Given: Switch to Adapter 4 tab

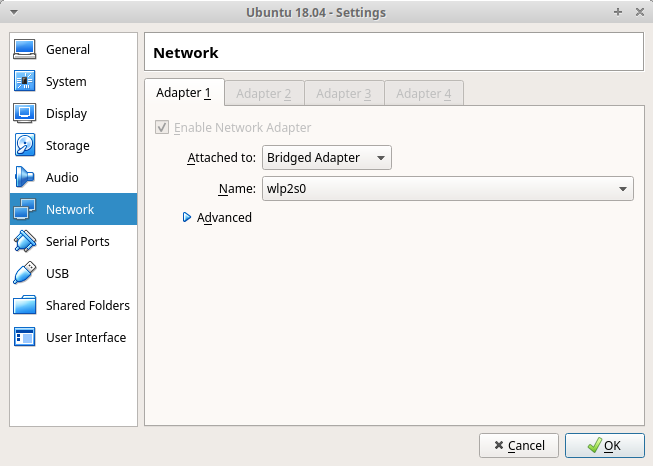Looking at the screenshot, I should coord(424,93).
